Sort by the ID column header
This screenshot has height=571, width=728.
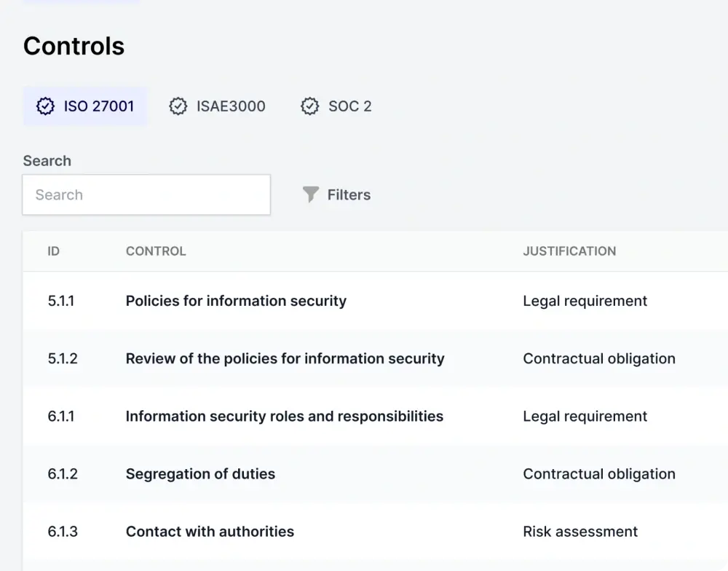[x=53, y=251]
